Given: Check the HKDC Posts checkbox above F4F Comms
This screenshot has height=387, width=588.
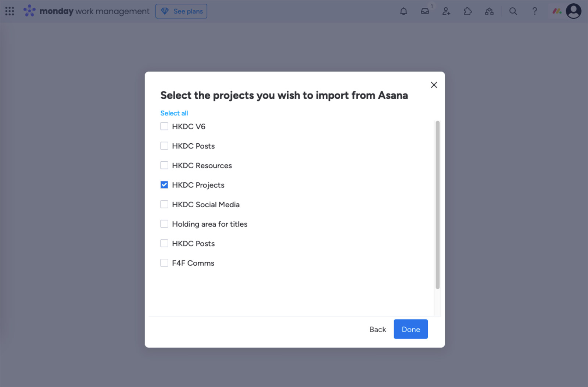Looking at the screenshot, I should (164, 243).
